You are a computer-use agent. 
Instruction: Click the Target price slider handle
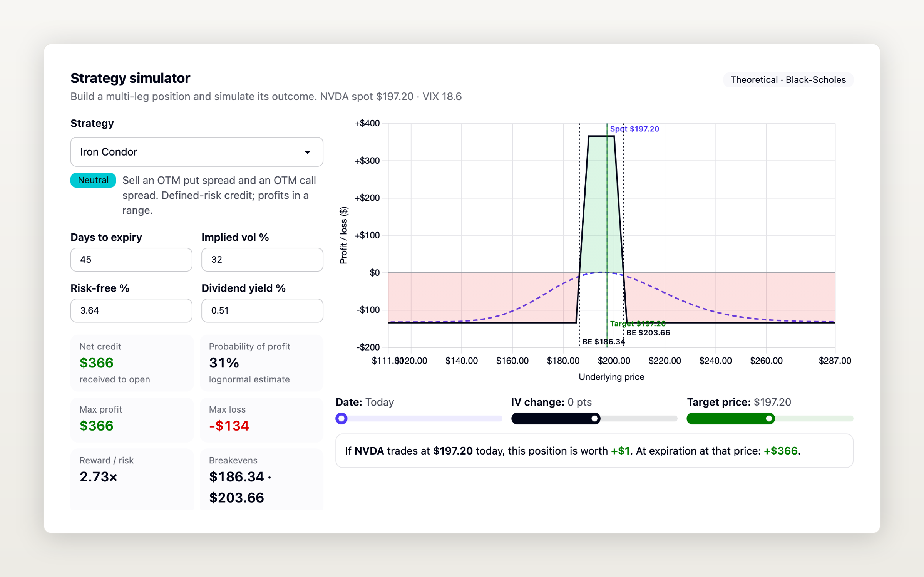(769, 418)
